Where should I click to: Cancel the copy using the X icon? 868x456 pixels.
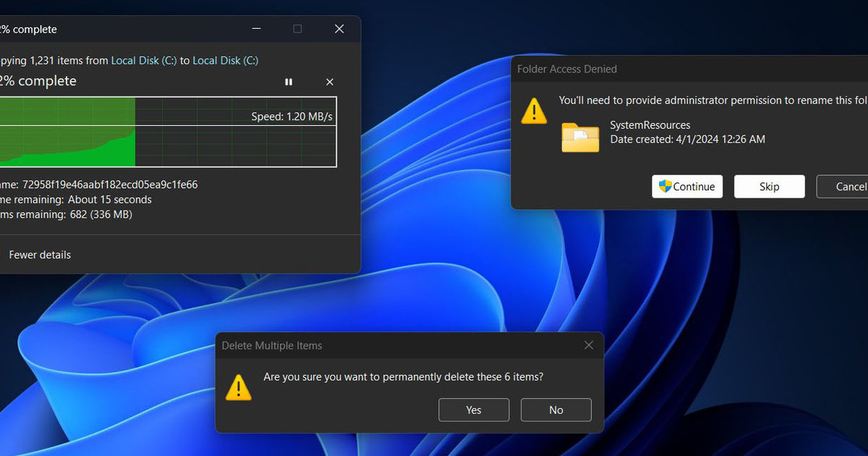coord(330,83)
